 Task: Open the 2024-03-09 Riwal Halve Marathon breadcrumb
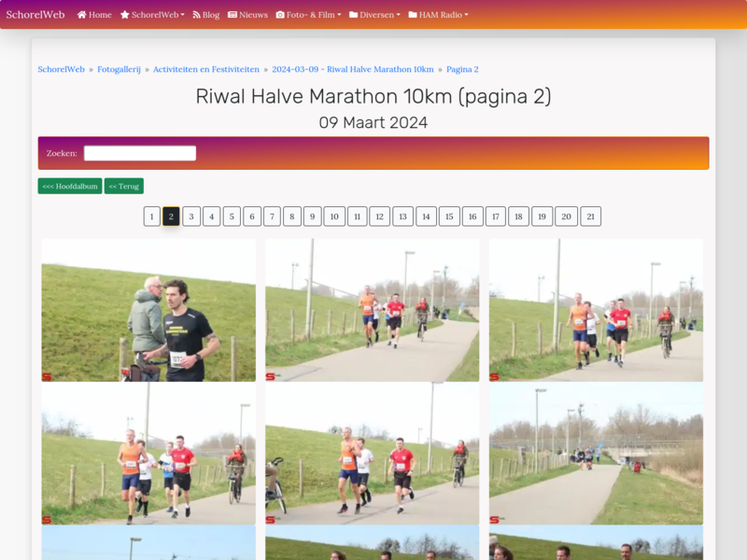tap(353, 69)
